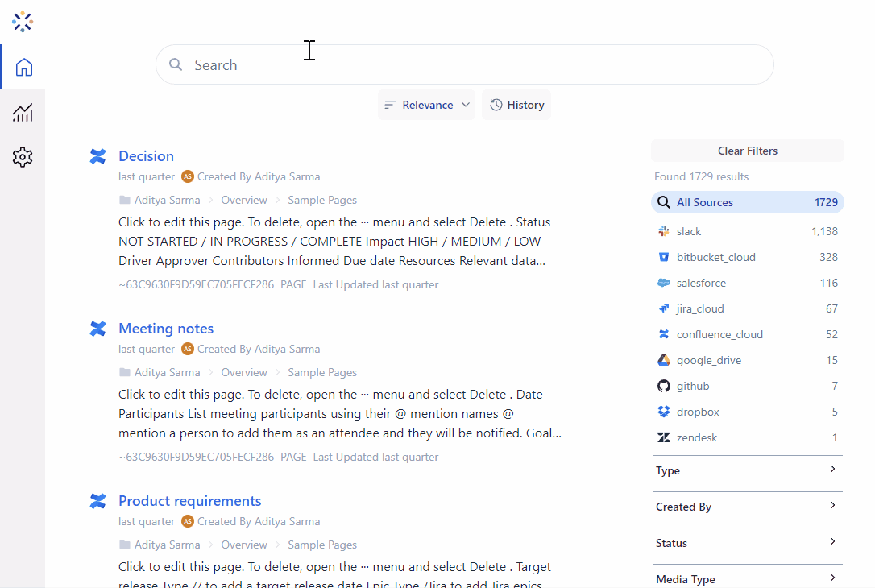Click folder icon in Meeting notes breadcrumb

tap(124, 372)
